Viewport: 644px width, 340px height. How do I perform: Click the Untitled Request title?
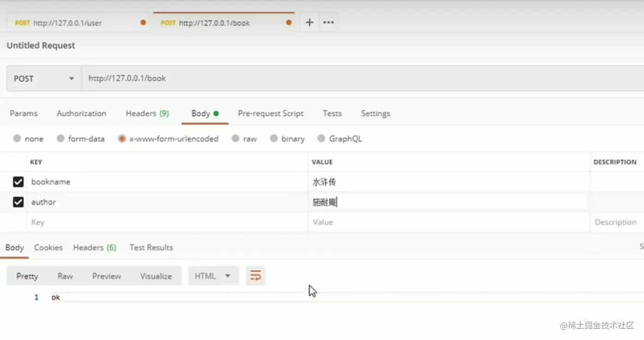41,45
